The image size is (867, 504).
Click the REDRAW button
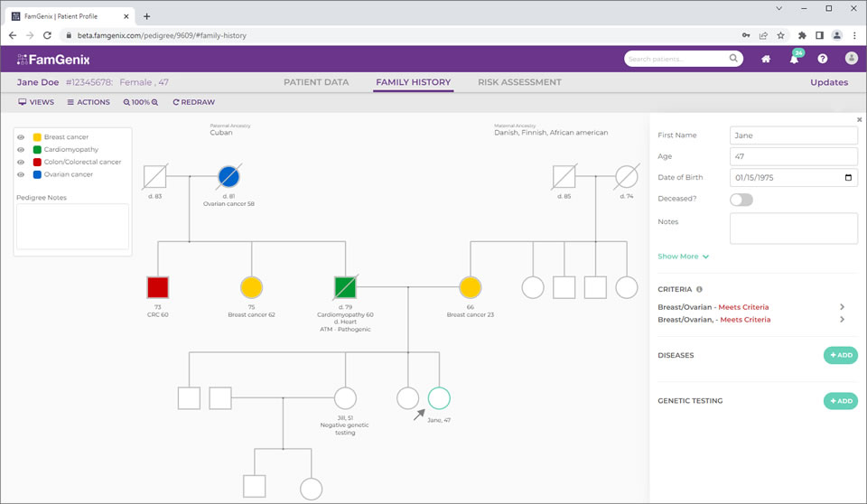pyautogui.click(x=193, y=102)
